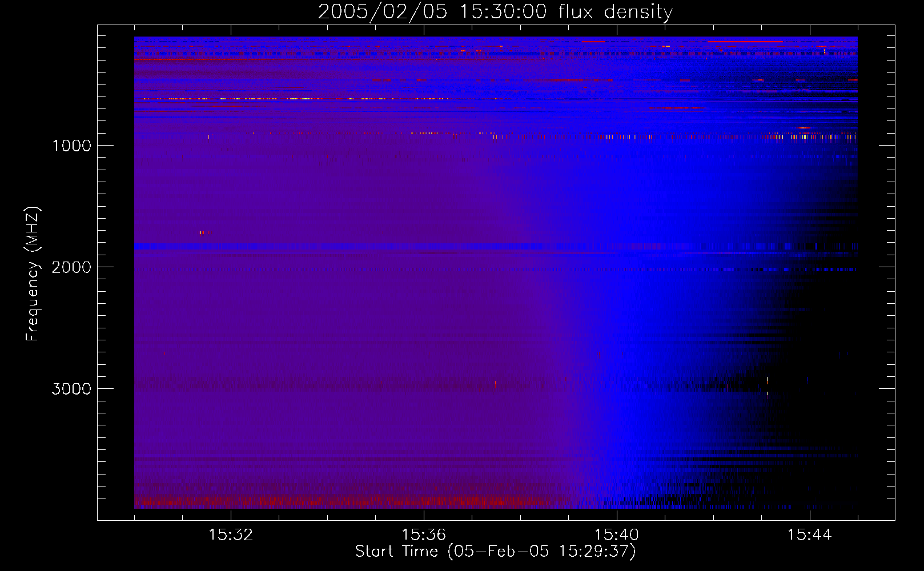
Task: Click the 3000 frequency tick label
Action: click(71, 389)
